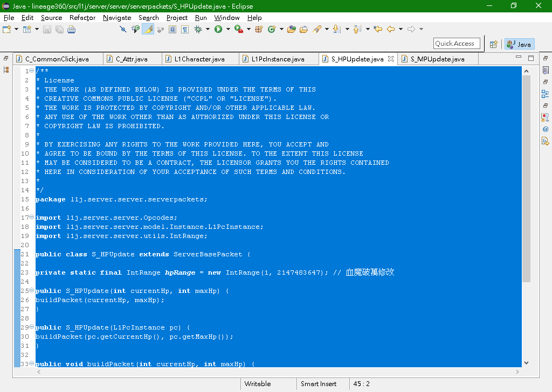Click the Quick Access search field
Image resolution: width=552 pixels, height=392 pixels.
pos(457,44)
